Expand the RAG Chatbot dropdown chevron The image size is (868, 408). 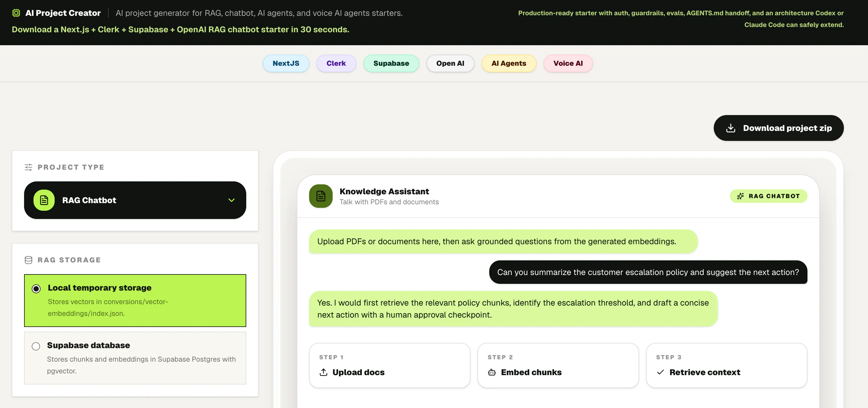click(232, 200)
